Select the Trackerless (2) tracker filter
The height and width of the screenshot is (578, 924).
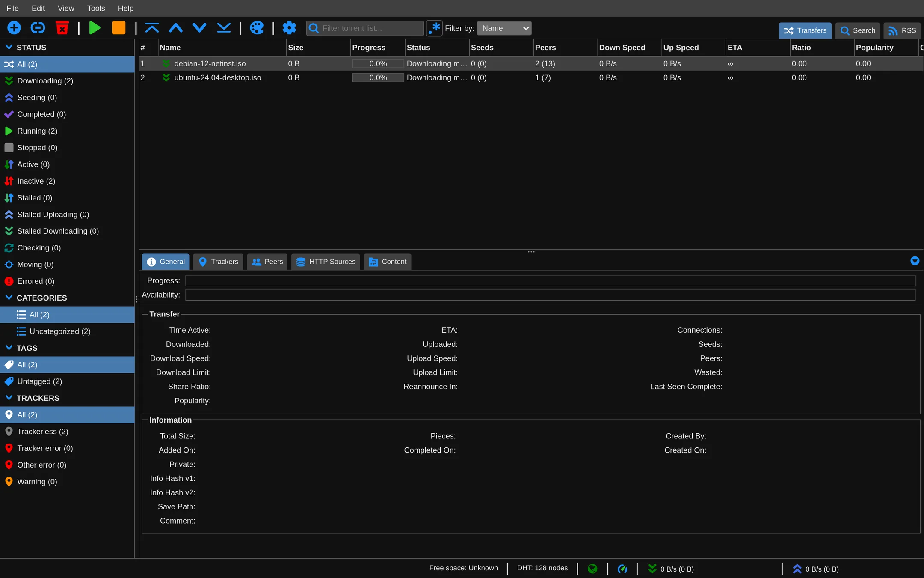point(67,432)
